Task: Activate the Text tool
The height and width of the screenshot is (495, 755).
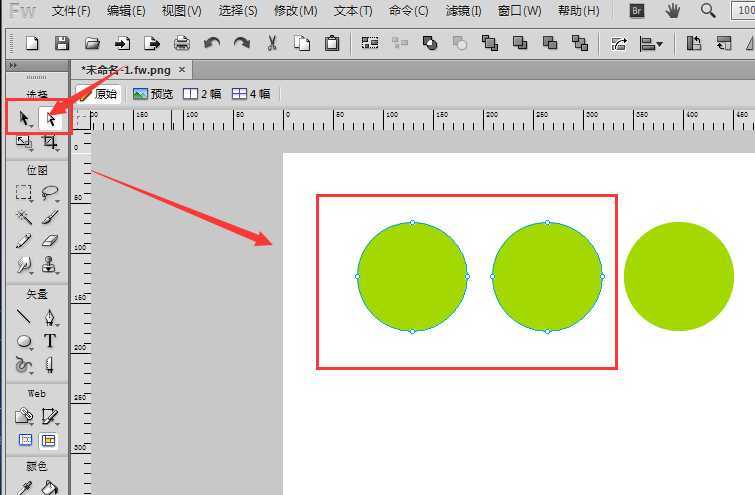Action: point(49,341)
